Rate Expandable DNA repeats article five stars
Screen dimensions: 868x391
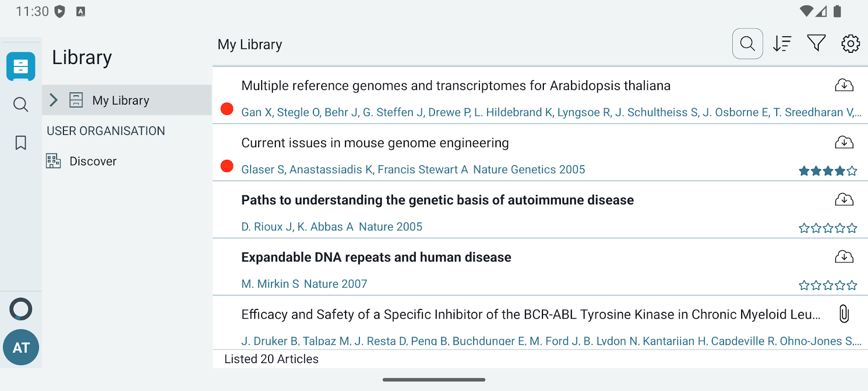pyautogui.click(x=852, y=285)
